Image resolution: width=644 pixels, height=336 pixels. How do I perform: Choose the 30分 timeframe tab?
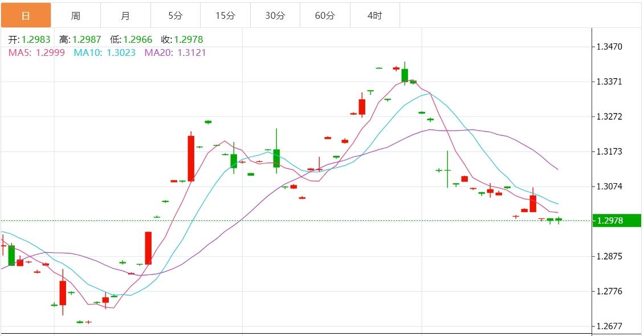point(275,15)
